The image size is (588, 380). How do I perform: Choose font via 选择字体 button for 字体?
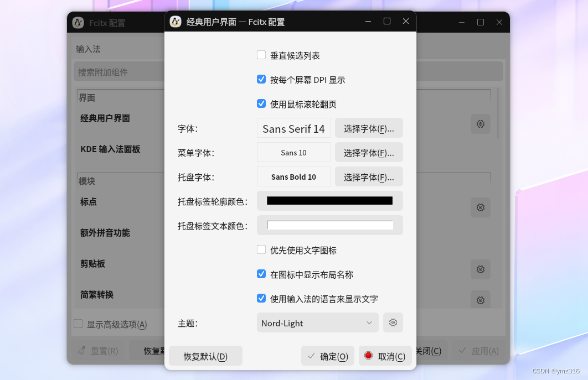369,128
